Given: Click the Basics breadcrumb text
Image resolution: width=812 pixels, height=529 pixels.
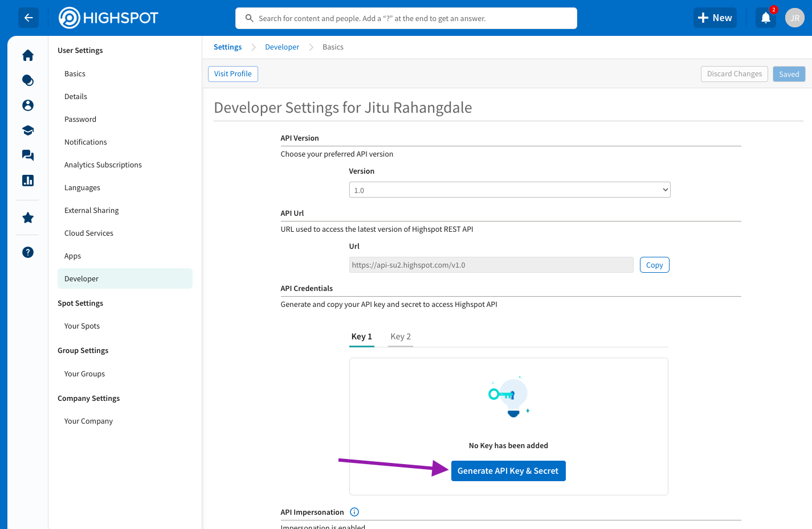Looking at the screenshot, I should click(x=333, y=47).
